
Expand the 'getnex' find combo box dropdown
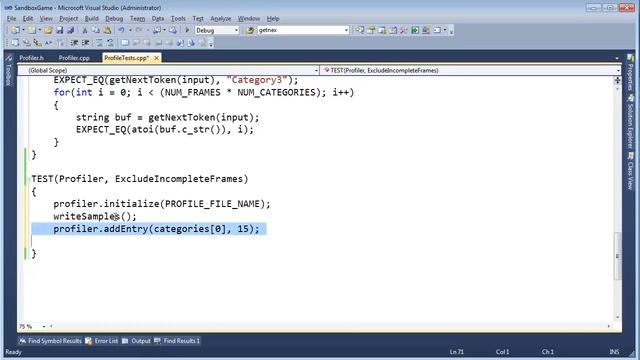coord(346,30)
